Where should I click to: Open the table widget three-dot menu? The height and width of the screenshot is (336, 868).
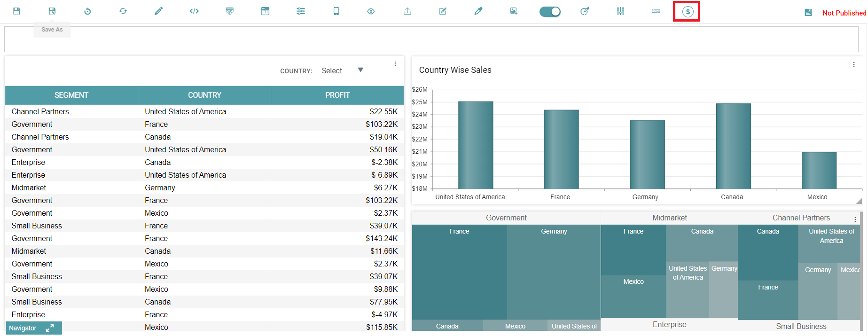395,64
